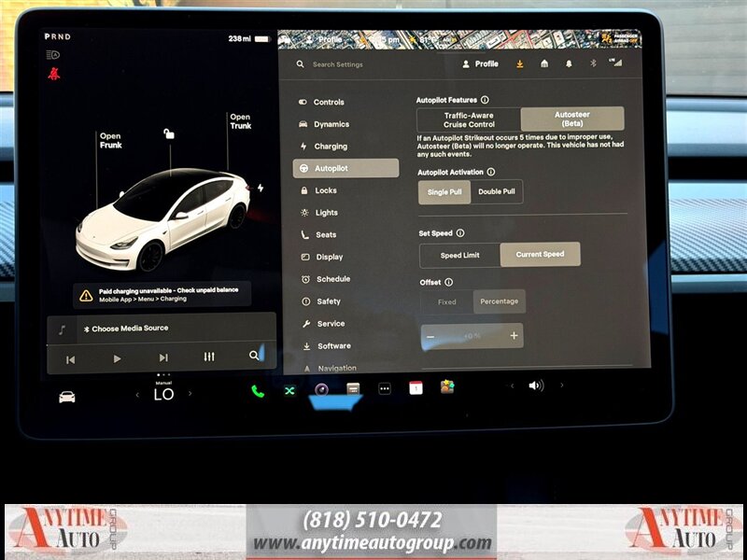Screen dimensions: 747x560
Task: Open the car controls icon in dock
Action: coord(67,396)
